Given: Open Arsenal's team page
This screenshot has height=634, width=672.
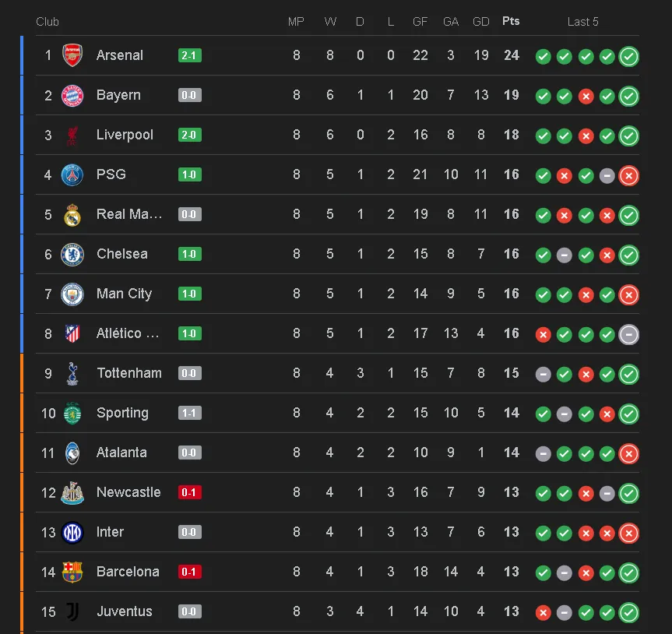Looking at the screenshot, I should (x=118, y=55).
